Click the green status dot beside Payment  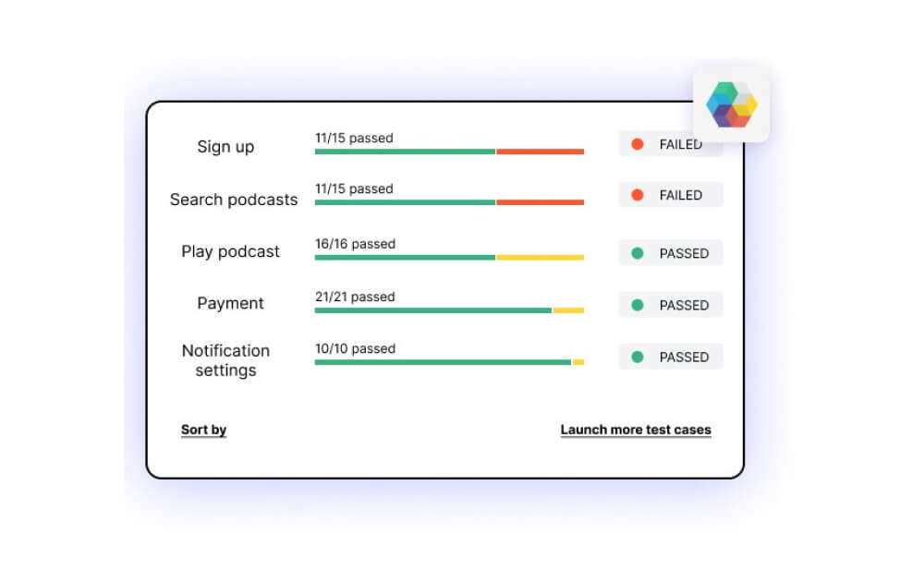click(637, 305)
